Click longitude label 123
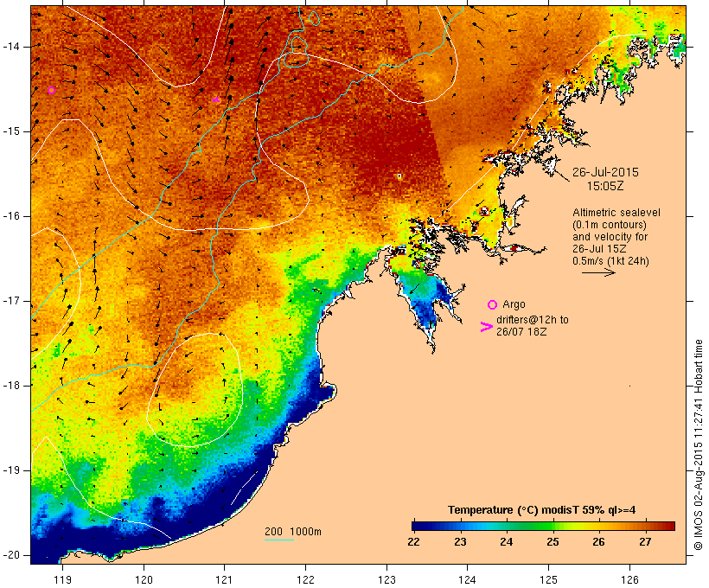This screenshot has width=709, height=588. coord(386,579)
